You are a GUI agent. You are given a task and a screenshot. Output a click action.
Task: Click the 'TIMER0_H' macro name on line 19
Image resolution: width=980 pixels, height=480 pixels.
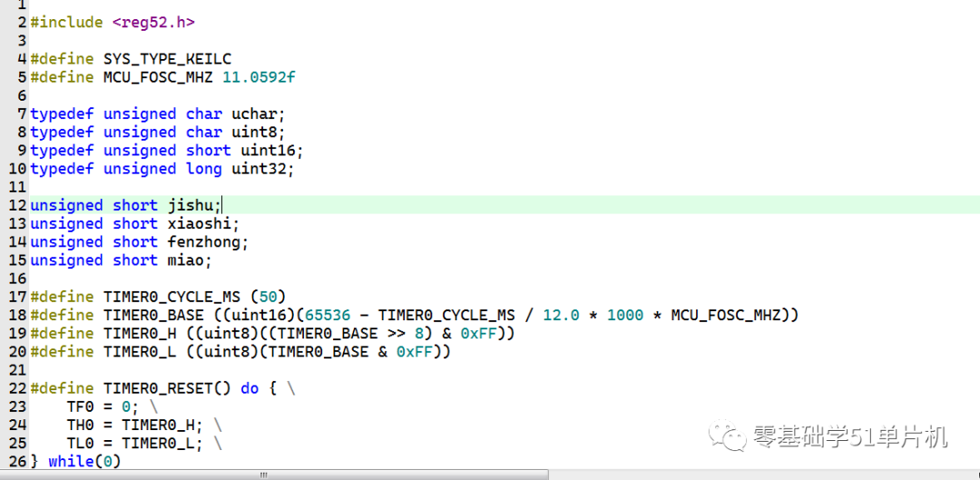[x=140, y=333]
